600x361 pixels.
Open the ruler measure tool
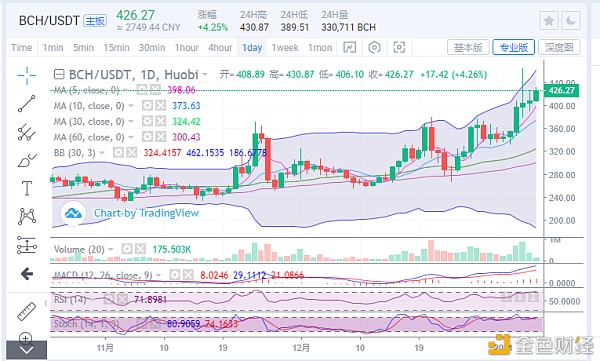pos(27,311)
